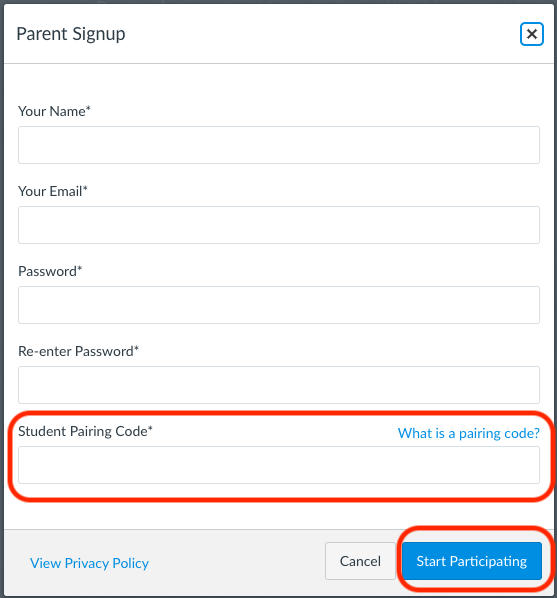
Task: Click the 'Password*' field label
Action: (50, 272)
